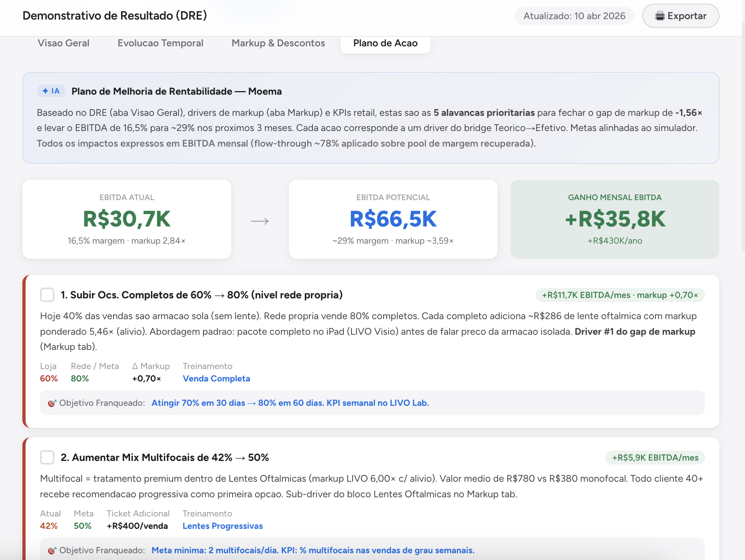Image resolution: width=745 pixels, height=560 pixels.
Task: Switch to the Visao Geral tab
Action: (64, 43)
